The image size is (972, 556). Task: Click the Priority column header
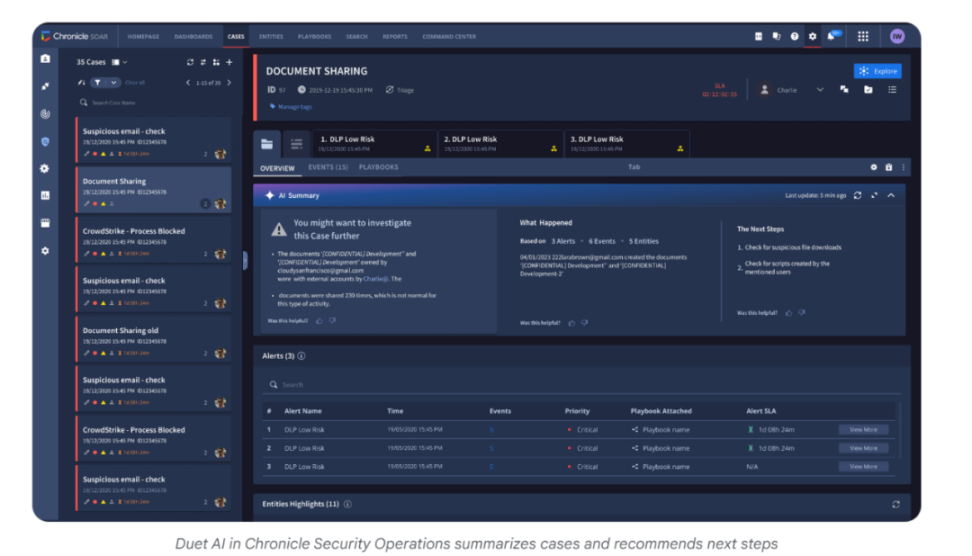(577, 411)
